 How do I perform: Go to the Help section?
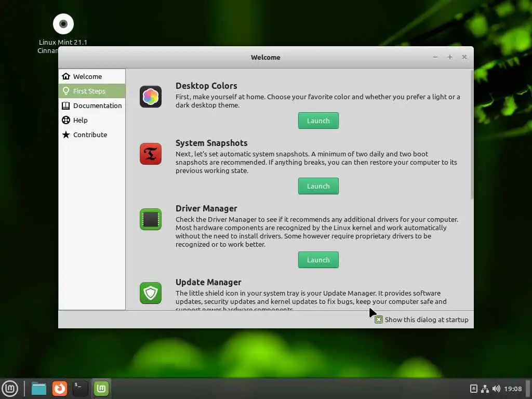[92, 120]
